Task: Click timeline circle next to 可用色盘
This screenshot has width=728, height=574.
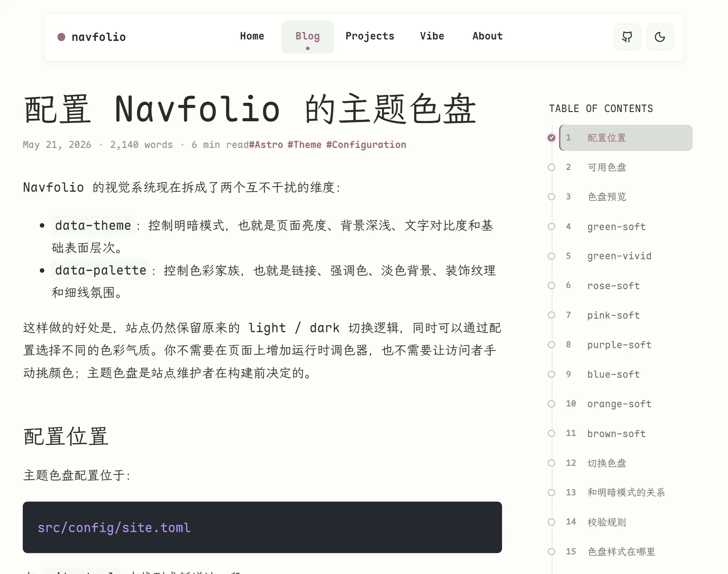Action: click(x=551, y=167)
